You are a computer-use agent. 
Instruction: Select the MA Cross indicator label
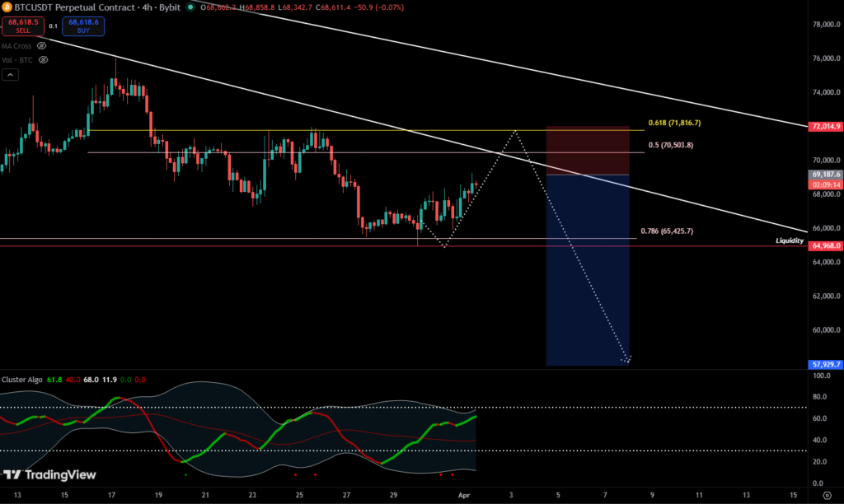click(17, 46)
